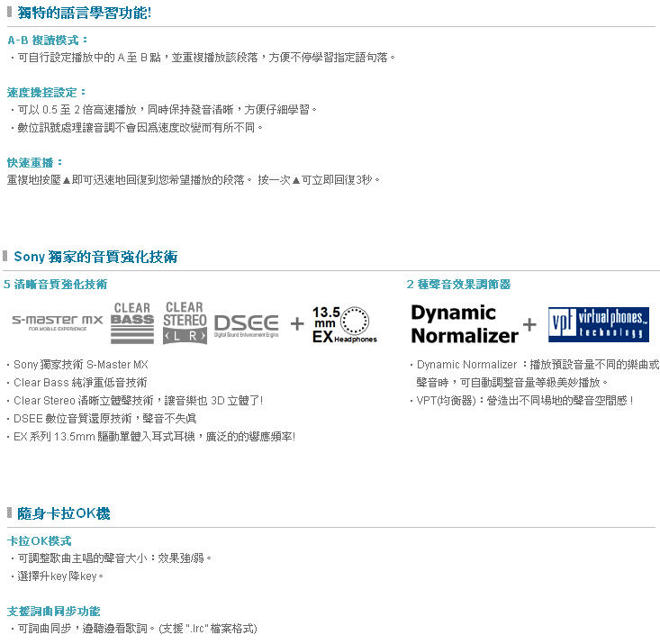
Task: Click the bullet EX 系列 13.5mm 驅動單體
Action: [151, 437]
